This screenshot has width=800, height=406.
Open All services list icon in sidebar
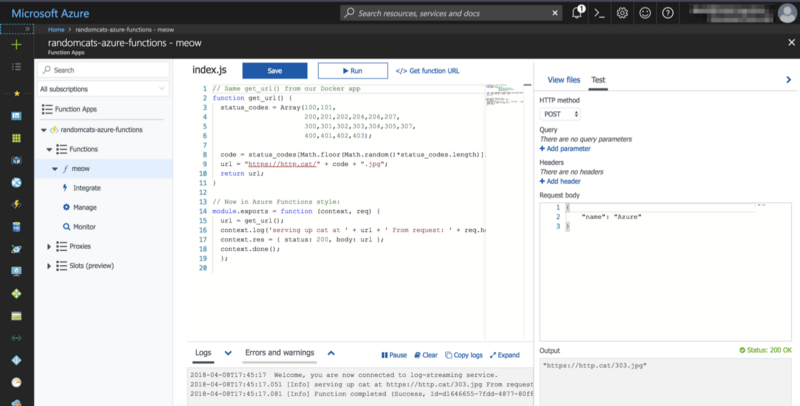point(16,67)
